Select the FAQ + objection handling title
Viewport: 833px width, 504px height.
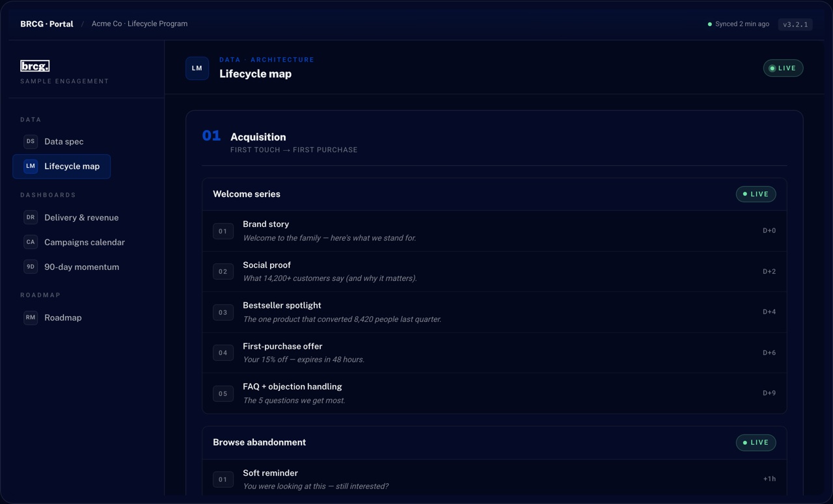tap(292, 386)
